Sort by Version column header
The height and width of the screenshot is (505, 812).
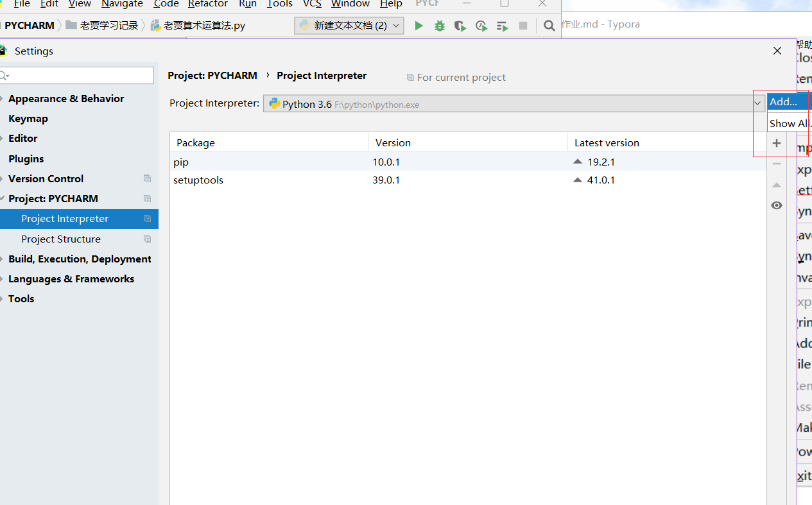coord(468,142)
